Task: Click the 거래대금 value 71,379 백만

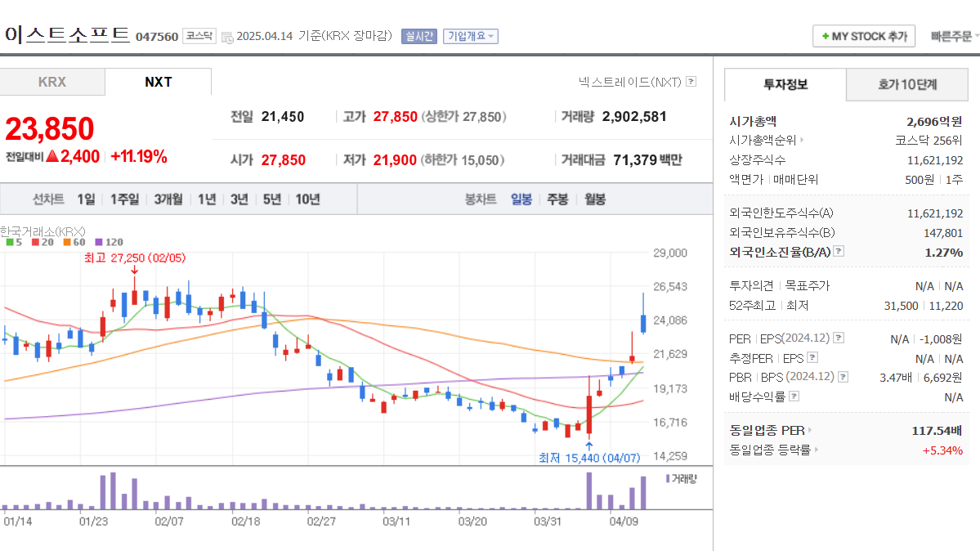Action: click(647, 160)
